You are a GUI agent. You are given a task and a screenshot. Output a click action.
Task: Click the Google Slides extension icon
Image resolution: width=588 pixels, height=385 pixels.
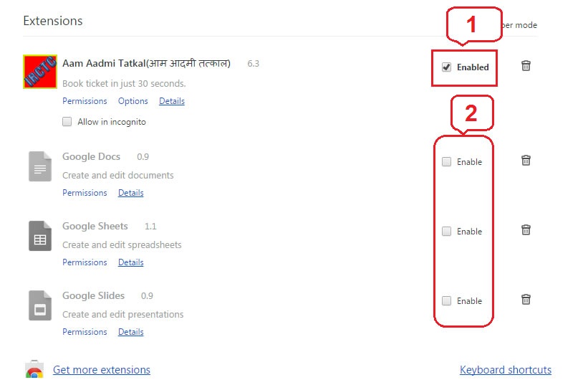click(40, 305)
